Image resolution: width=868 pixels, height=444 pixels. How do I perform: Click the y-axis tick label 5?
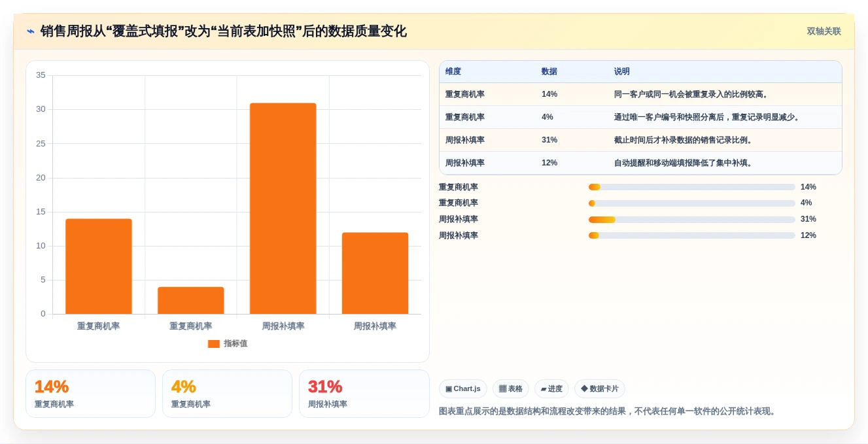point(43,280)
